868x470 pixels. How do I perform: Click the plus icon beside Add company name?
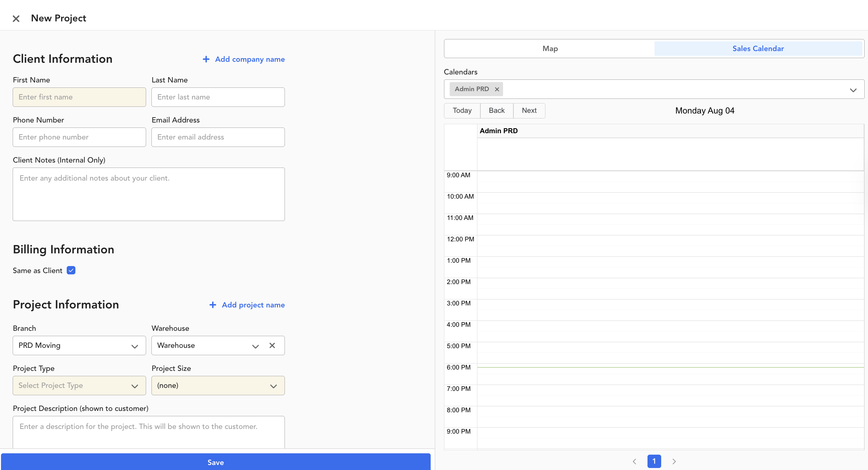point(206,59)
